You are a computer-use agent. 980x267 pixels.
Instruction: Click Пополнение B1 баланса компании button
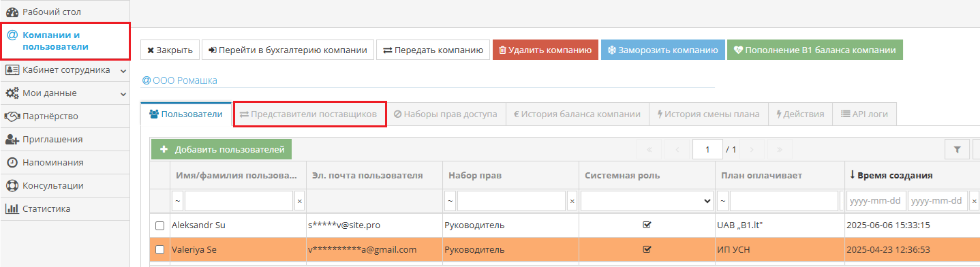(815, 50)
